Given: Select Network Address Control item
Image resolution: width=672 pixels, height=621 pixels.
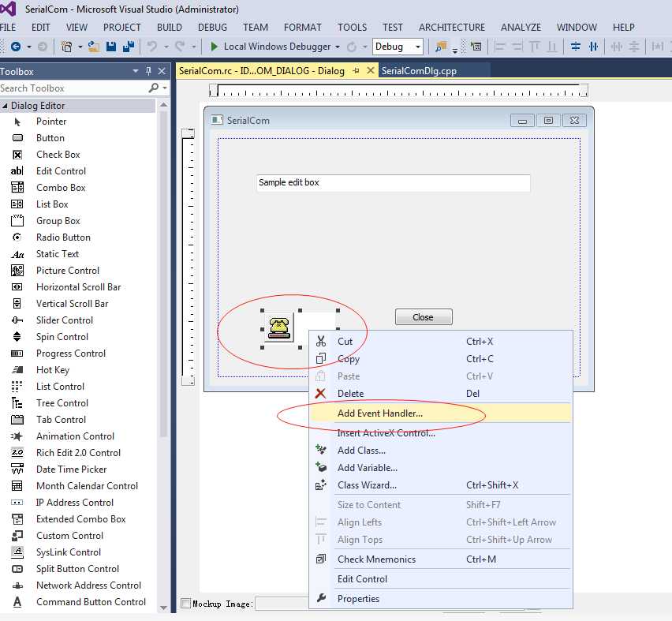Looking at the screenshot, I should tap(77, 585).
